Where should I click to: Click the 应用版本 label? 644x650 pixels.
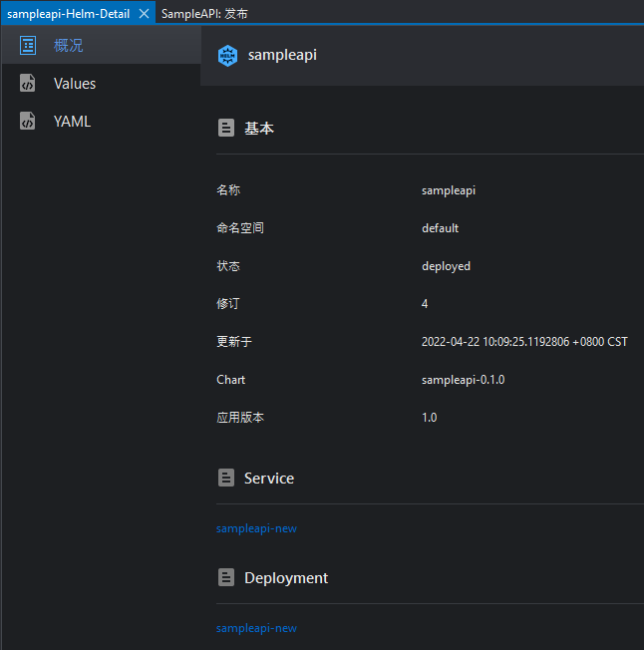240,418
